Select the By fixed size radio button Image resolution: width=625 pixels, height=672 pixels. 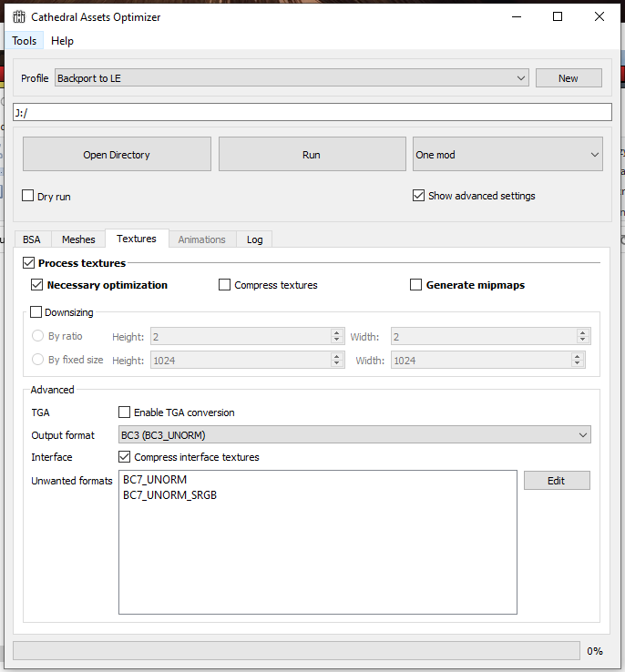37,359
